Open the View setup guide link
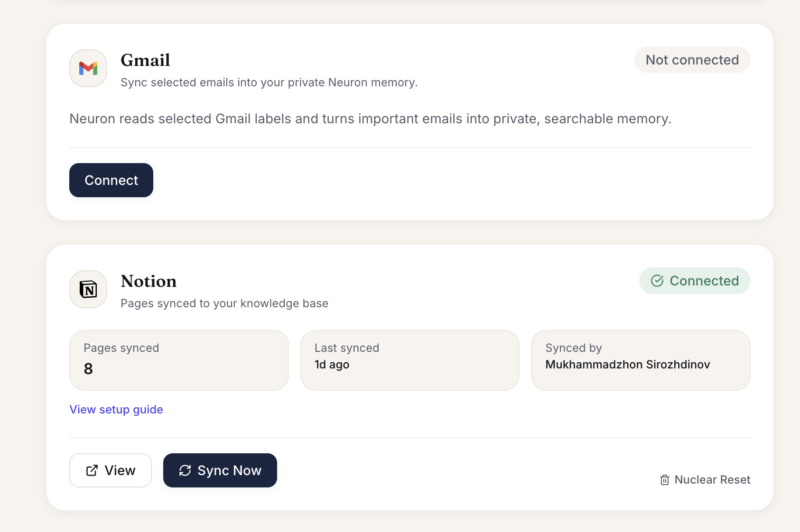Screen dimensions: 800x532 116,410
